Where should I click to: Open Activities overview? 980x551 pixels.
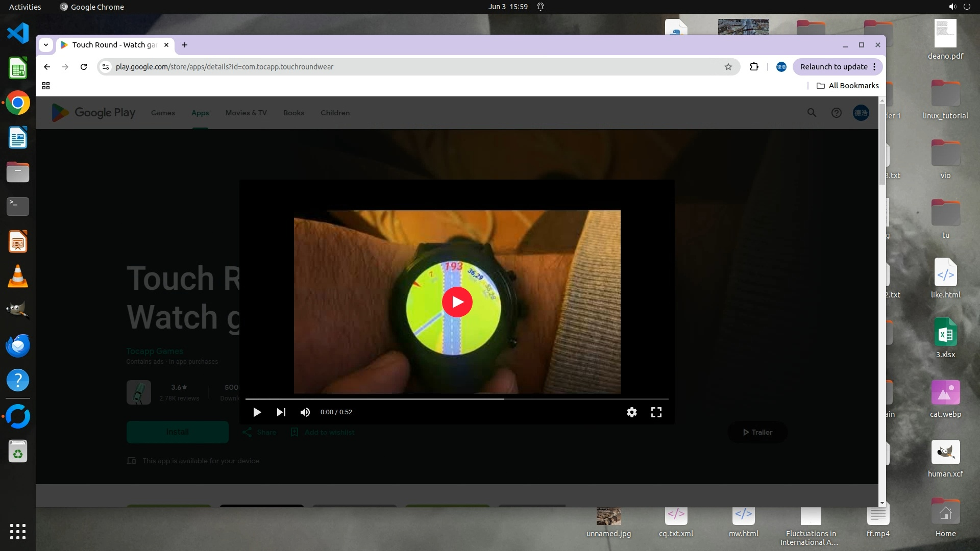pos(25,7)
